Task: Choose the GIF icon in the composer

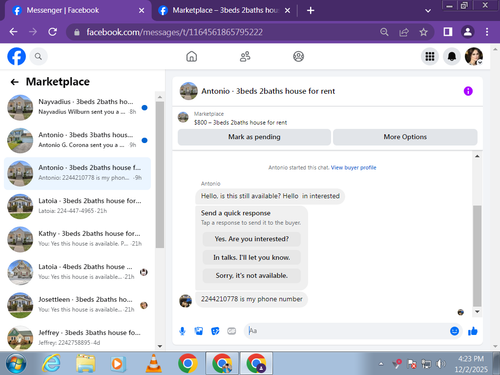Action: (231, 331)
